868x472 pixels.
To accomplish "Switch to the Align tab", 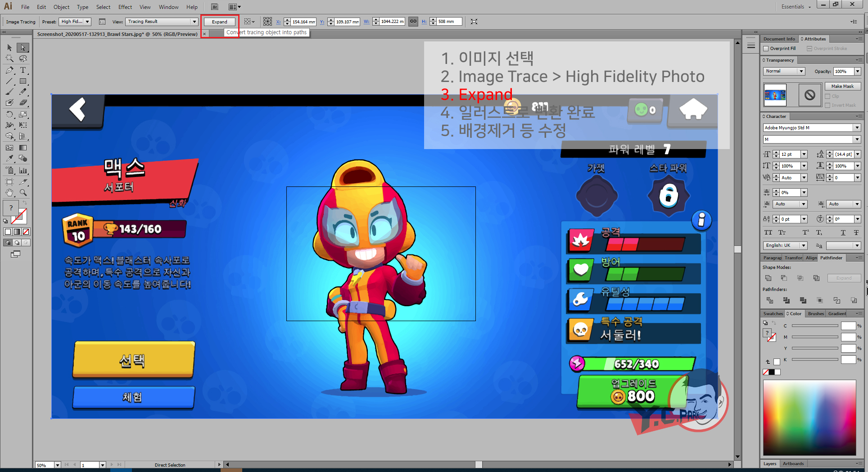I will [x=811, y=258].
